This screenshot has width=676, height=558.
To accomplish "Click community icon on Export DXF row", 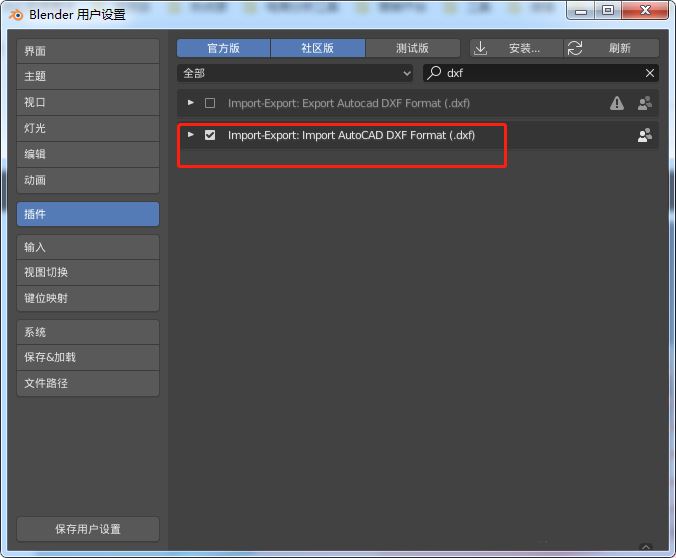I will pyautogui.click(x=645, y=103).
